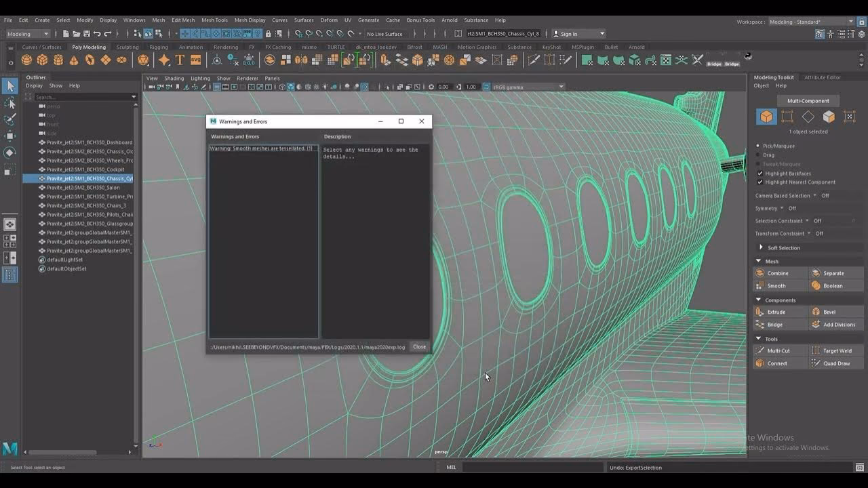This screenshot has height=488, width=868.
Task: Click the open scene folder icon
Action: 76,34
